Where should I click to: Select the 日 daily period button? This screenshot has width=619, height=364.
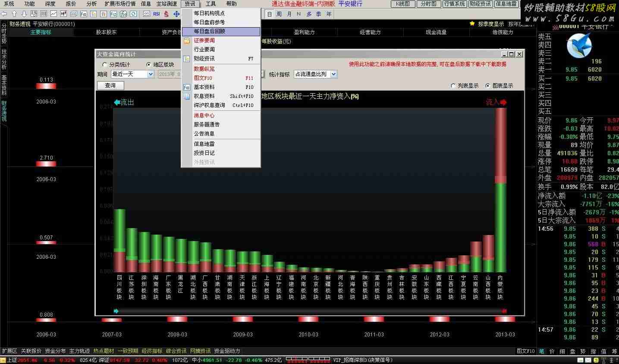click(270, 14)
